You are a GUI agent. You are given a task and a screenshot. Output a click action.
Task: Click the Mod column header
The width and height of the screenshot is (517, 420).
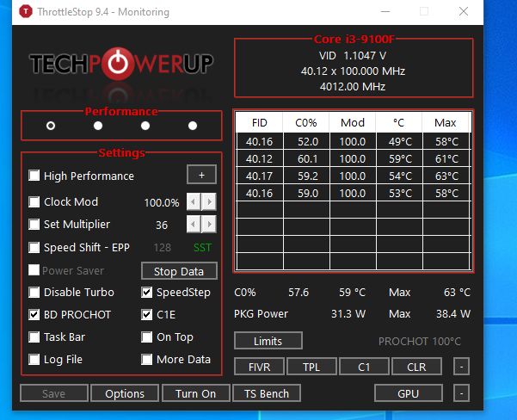(x=353, y=123)
